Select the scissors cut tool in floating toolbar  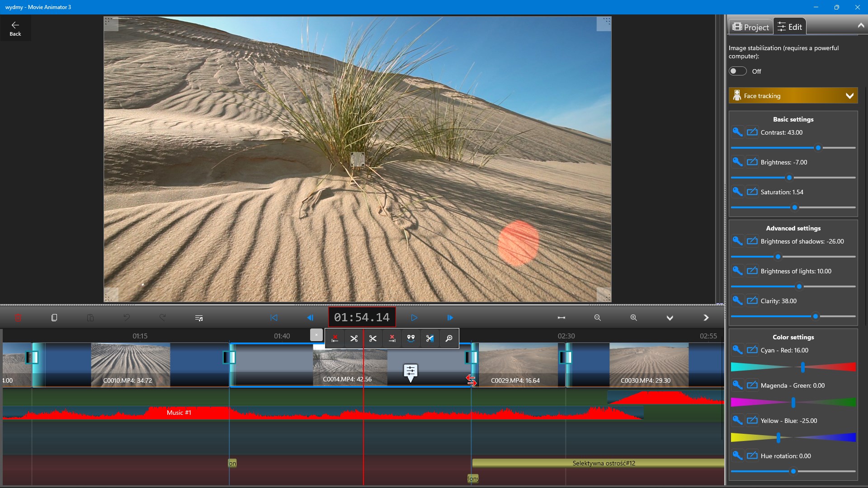(x=354, y=338)
